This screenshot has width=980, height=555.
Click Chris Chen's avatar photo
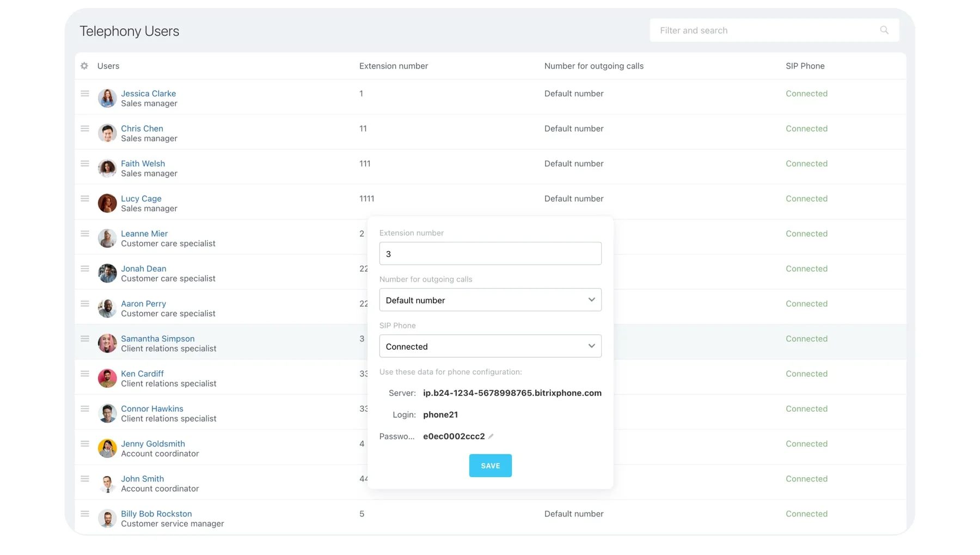[x=107, y=133]
